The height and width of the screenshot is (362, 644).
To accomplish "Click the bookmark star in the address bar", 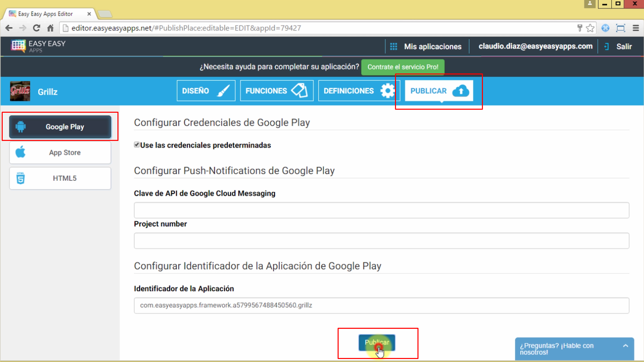I will tap(589, 28).
